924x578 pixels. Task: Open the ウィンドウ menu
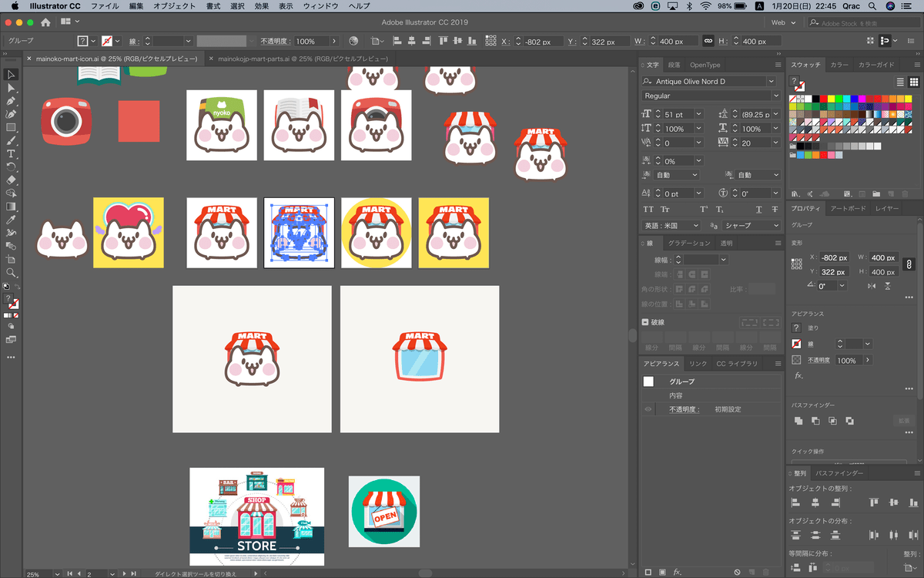point(321,5)
